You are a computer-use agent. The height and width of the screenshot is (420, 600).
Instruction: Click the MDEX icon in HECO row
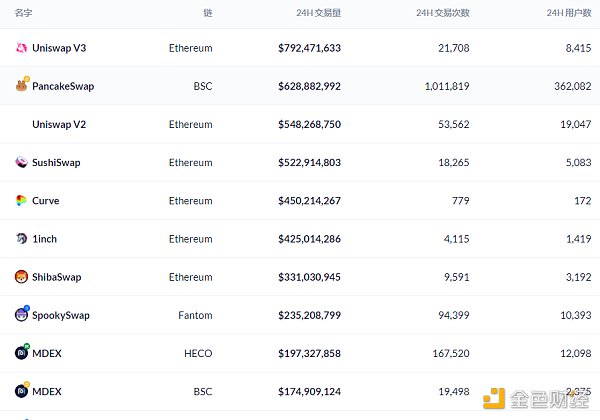pyautogui.click(x=21, y=353)
